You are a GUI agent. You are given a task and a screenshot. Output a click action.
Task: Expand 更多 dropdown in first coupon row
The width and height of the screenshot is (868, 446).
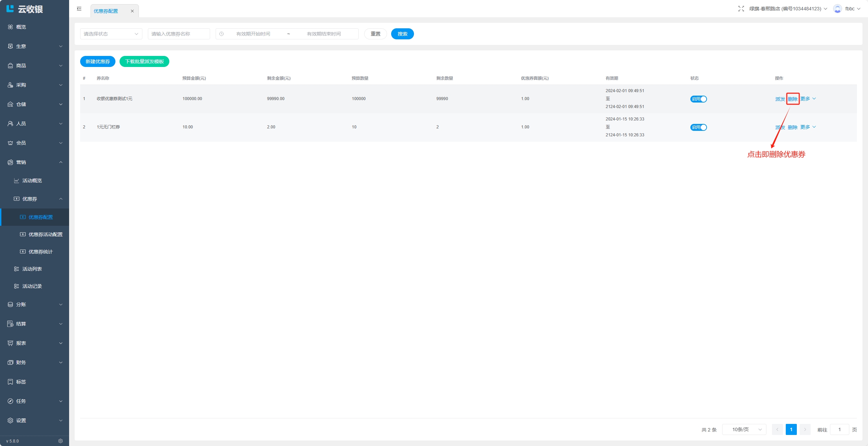[x=808, y=99]
